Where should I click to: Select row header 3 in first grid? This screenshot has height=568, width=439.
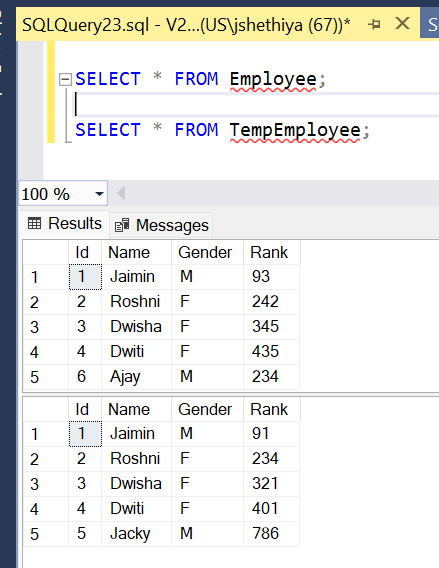point(46,327)
